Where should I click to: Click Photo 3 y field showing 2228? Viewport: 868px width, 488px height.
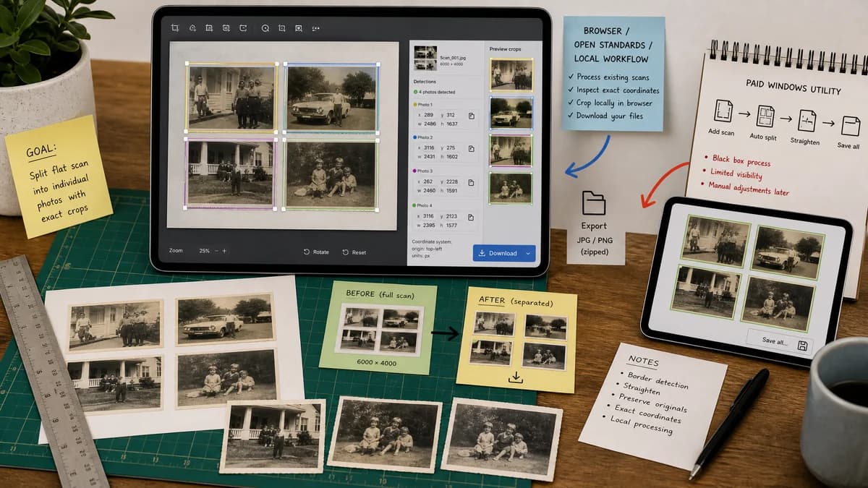click(x=450, y=181)
